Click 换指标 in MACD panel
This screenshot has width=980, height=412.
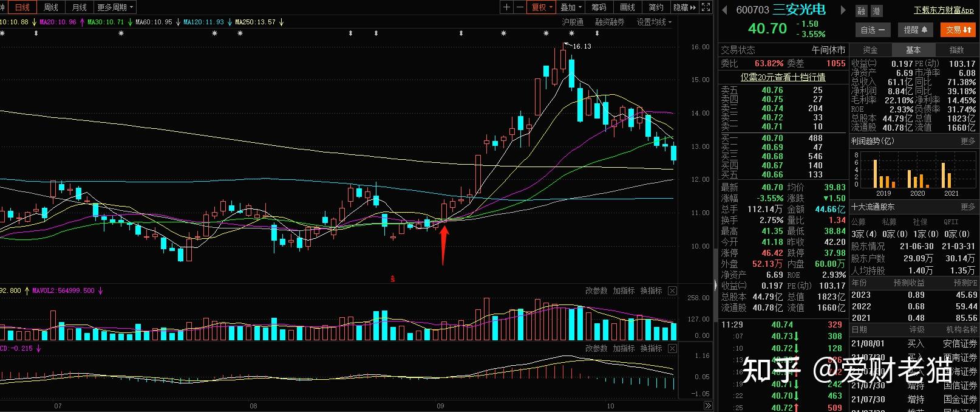click(651, 349)
